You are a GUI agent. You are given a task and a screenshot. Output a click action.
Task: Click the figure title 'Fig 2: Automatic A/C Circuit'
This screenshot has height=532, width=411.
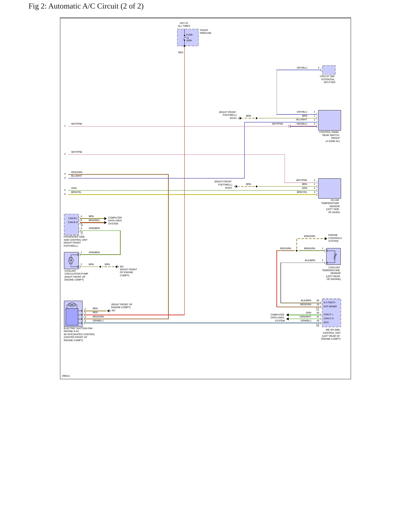click(x=86, y=6)
